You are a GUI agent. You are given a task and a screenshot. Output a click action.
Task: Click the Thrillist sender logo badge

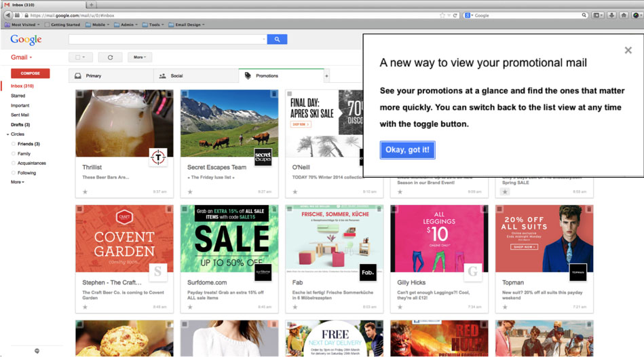click(158, 157)
